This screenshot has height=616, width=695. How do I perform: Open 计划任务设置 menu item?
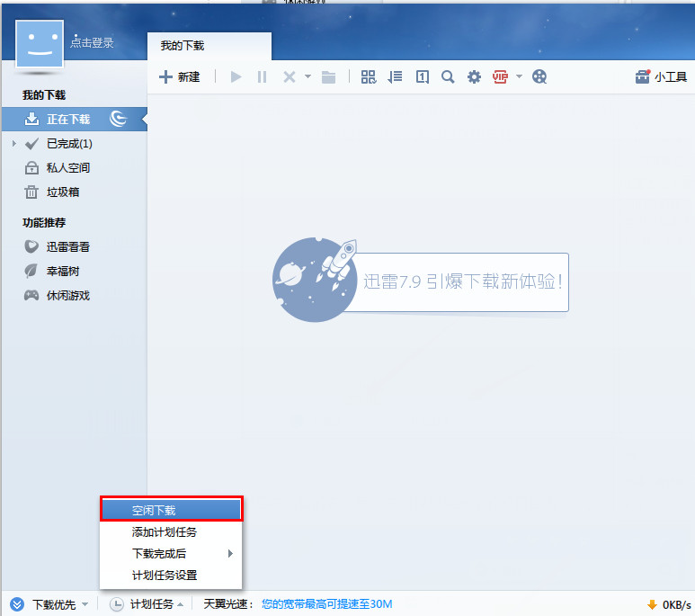click(172, 576)
